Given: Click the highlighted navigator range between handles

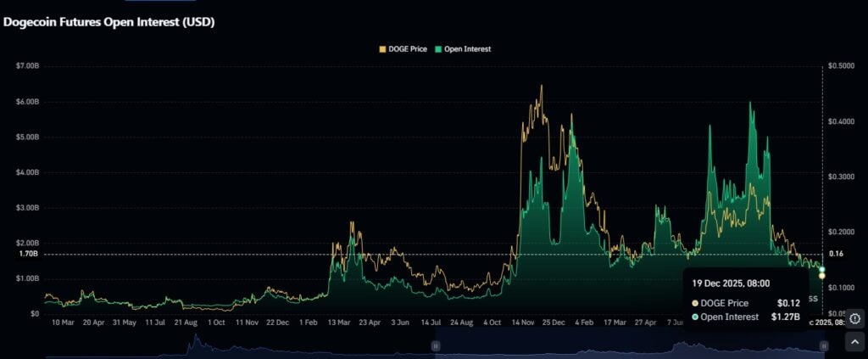Looking at the screenshot, I should pos(627,345).
